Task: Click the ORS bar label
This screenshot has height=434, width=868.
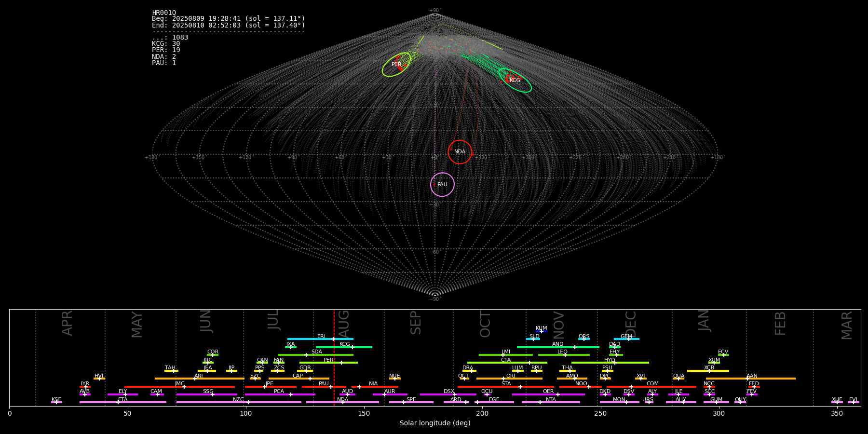Action: click(584, 337)
